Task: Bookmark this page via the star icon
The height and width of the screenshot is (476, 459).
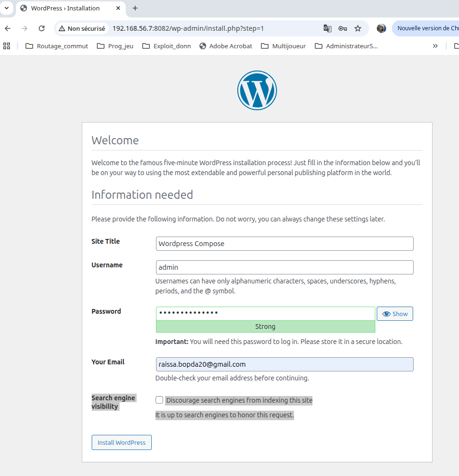Action: 358,28
